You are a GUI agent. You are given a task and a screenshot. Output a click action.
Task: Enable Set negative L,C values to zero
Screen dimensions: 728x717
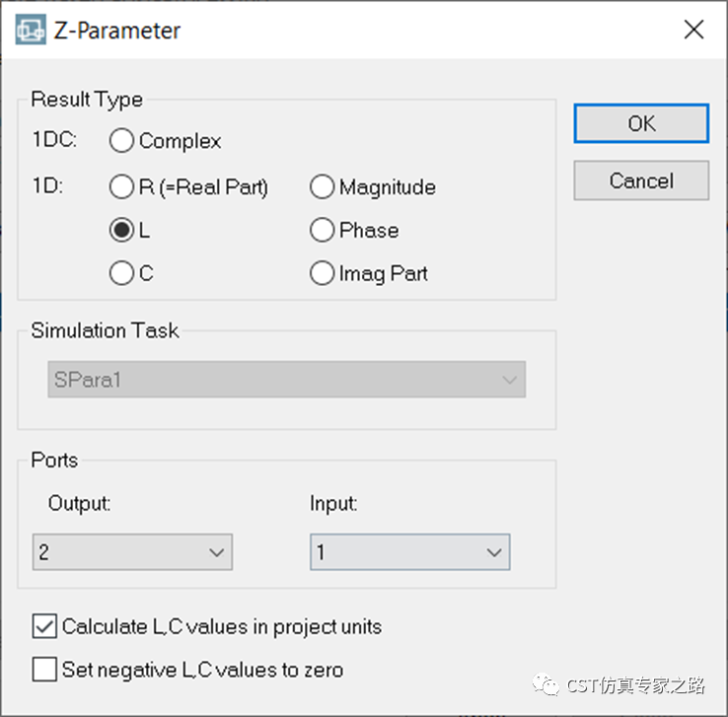pos(45,670)
